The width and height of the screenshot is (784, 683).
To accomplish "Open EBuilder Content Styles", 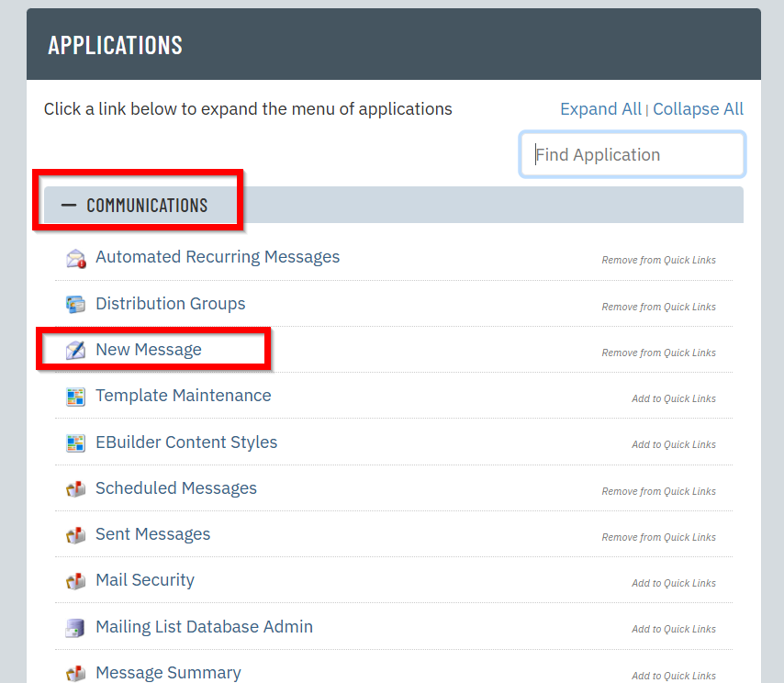I will click(186, 442).
